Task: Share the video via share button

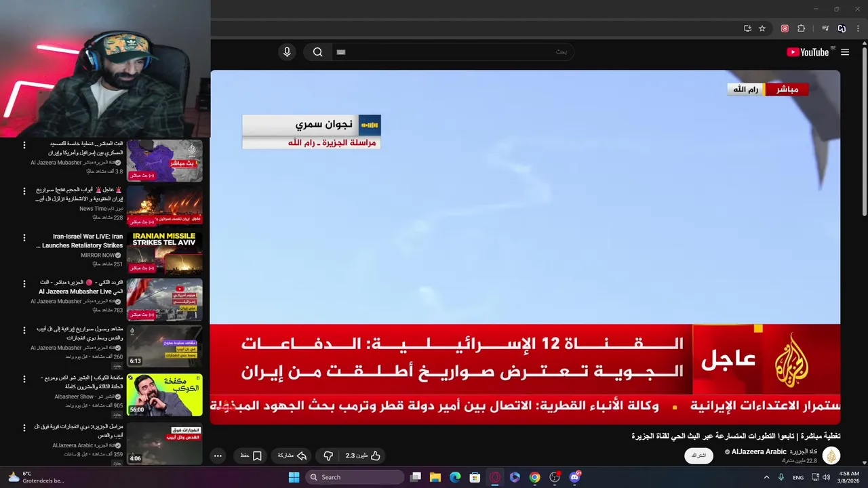Action: [293, 456]
